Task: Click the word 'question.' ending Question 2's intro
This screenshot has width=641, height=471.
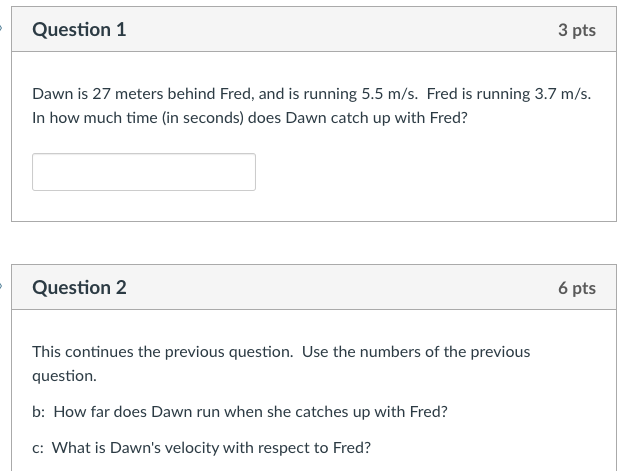Action: coord(64,376)
